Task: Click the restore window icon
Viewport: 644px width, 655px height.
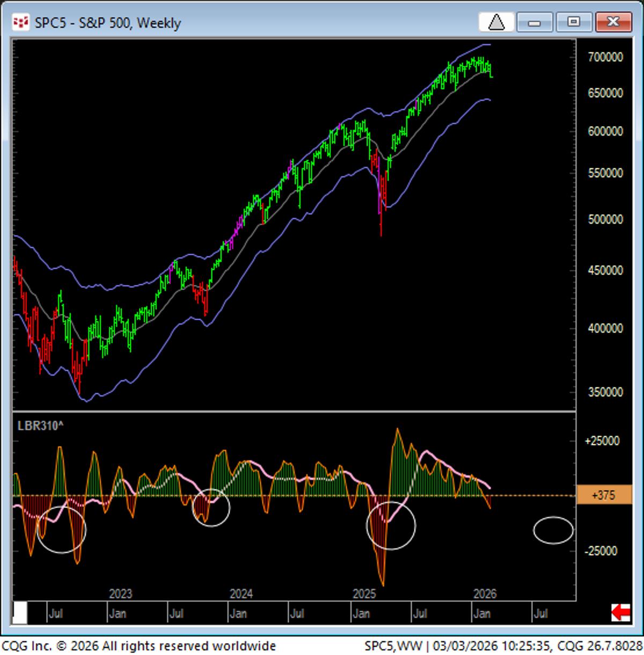Action: [x=574, y=23]
